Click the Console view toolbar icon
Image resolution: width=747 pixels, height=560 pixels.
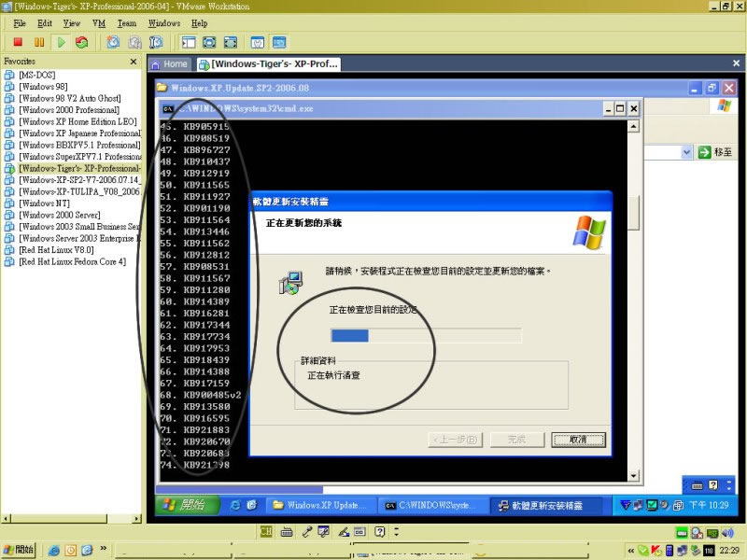(x=279, y=42)
